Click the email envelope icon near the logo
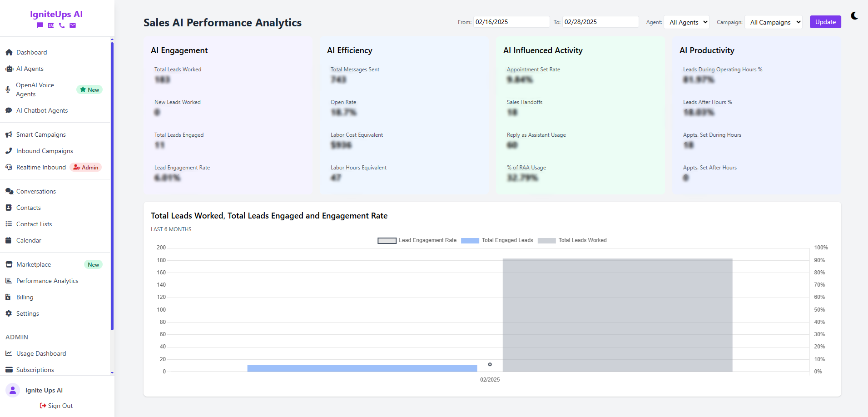Viewport: 868px width, 417px height. coord(73,26)
